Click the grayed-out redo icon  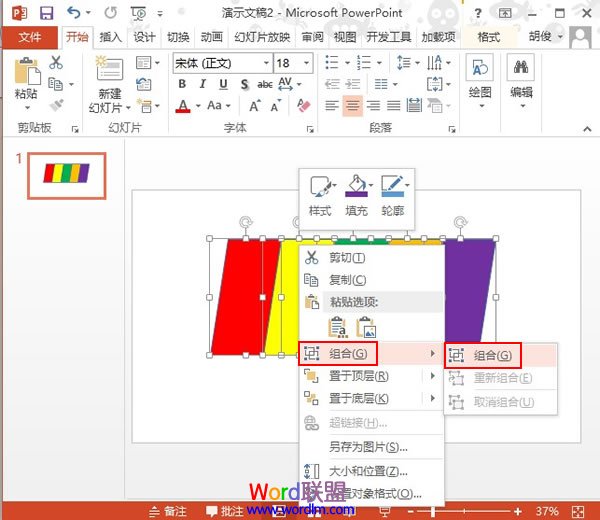111,13
